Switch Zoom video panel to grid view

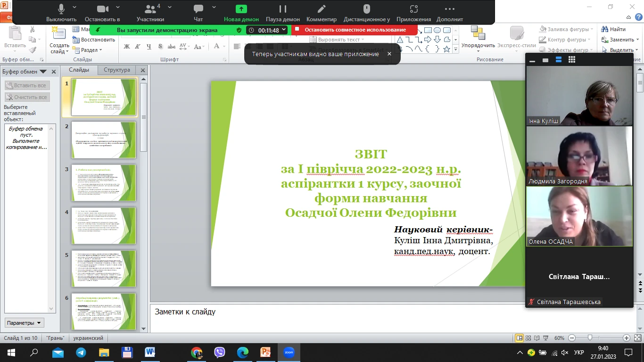coord(572,60)
